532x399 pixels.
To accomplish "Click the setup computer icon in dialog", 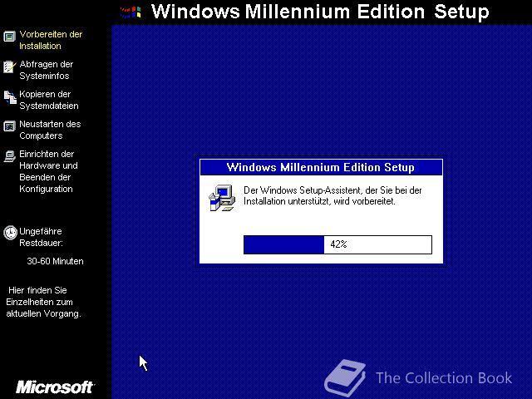I will (x=222, y=198).
